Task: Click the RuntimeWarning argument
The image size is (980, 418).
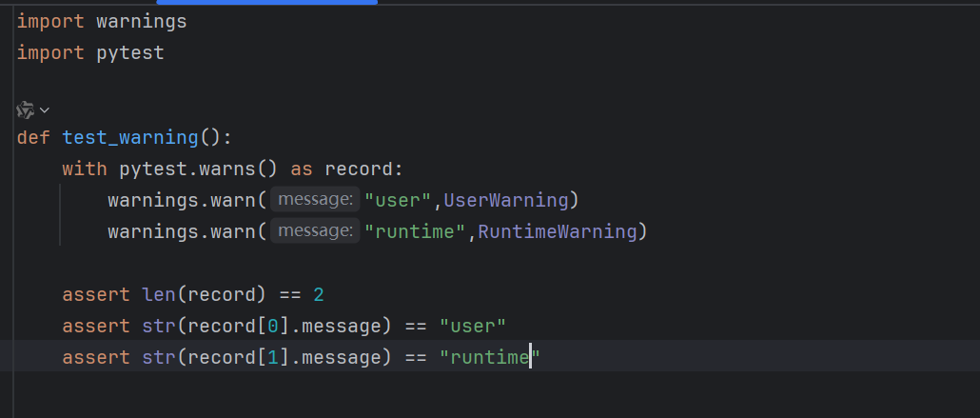Action: point(557,231)
